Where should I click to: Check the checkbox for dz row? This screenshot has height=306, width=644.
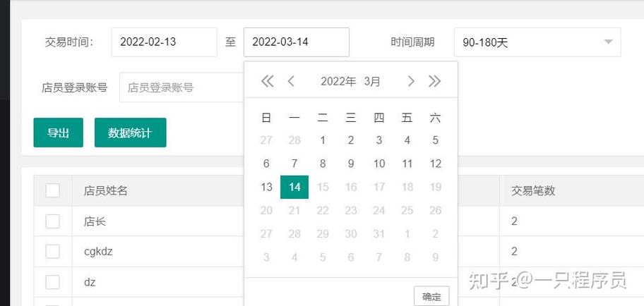52,282
